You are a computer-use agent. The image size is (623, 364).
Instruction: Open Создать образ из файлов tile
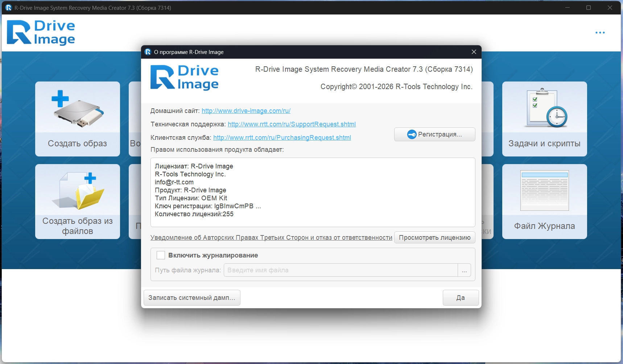pyautogui.click(x=78, y=201)
